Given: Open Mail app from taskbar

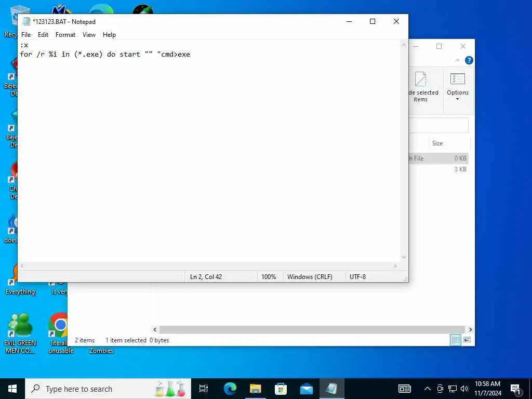Looking at the screenshot, I should pyautogui.click(x=307, y=389).
